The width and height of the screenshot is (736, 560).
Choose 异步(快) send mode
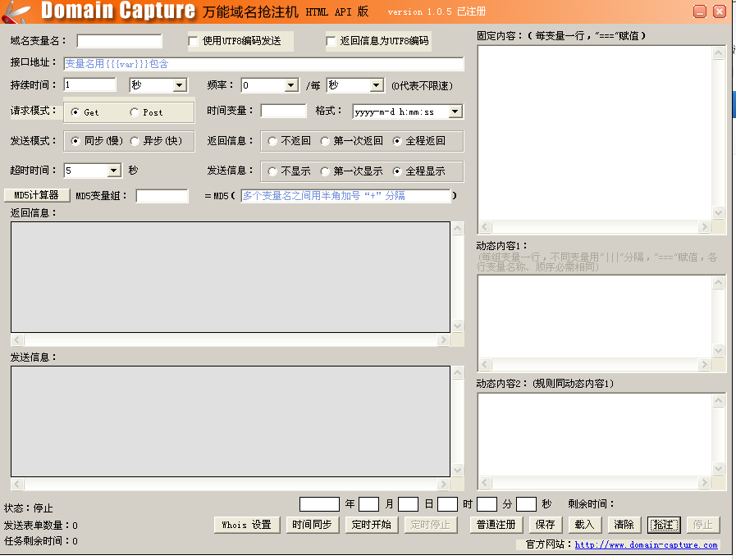coord(135,141)
